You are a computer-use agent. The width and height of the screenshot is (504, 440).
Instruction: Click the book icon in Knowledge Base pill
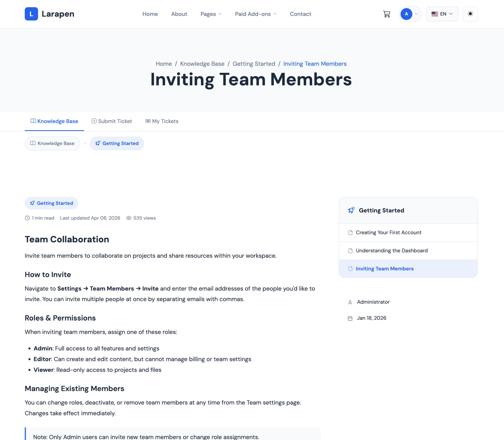[x=33, y=143]
